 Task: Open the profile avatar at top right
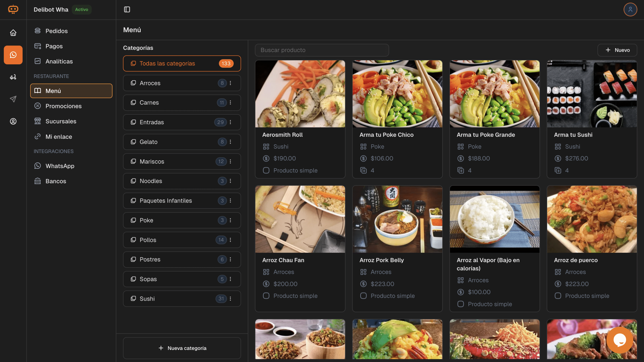[x=630, y=10]
